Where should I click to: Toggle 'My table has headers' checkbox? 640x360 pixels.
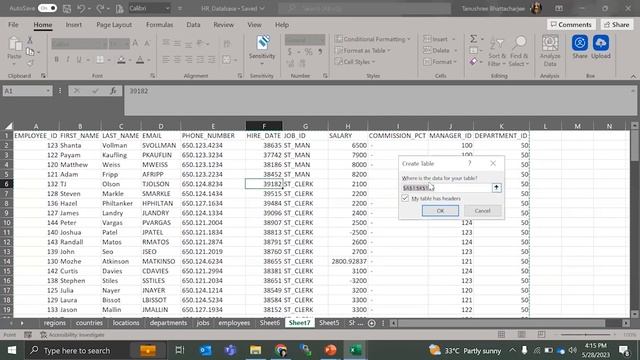(x=405, y=198)
